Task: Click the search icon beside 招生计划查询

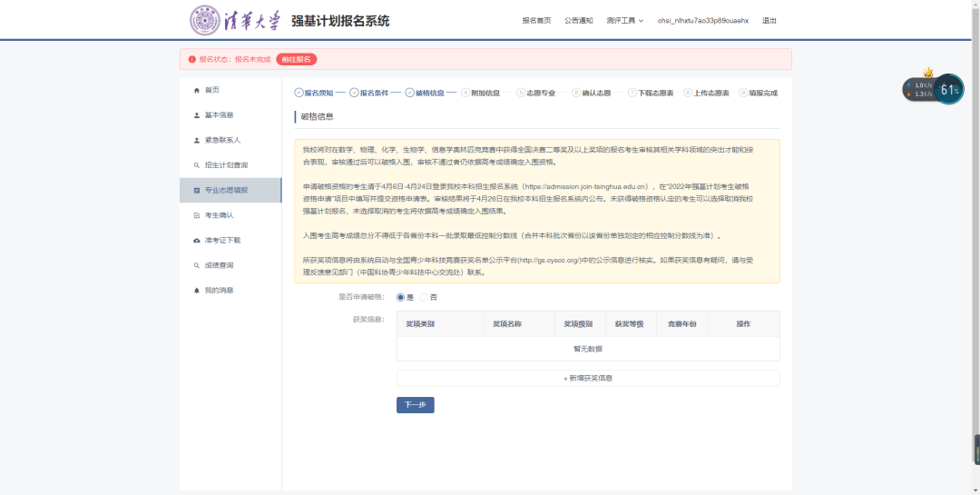Action: tap(197, 165)
